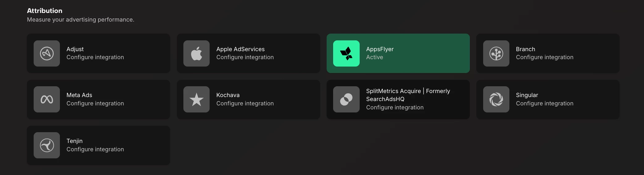The height and width of the screenshot is (175, 644).
Task: Click Configure integration under Meta Ads
Action: click(95, 104)
